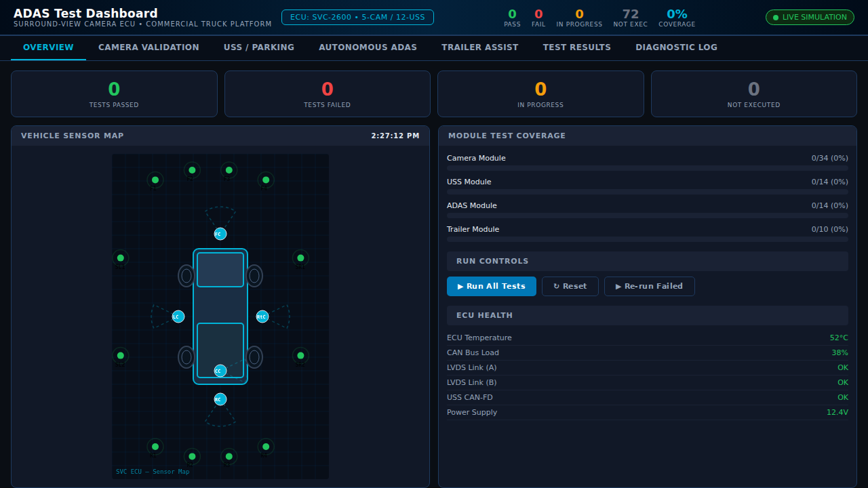Click the front-left green USS sensor dot
Screen dimensions: 868x488
pos(155,180)
